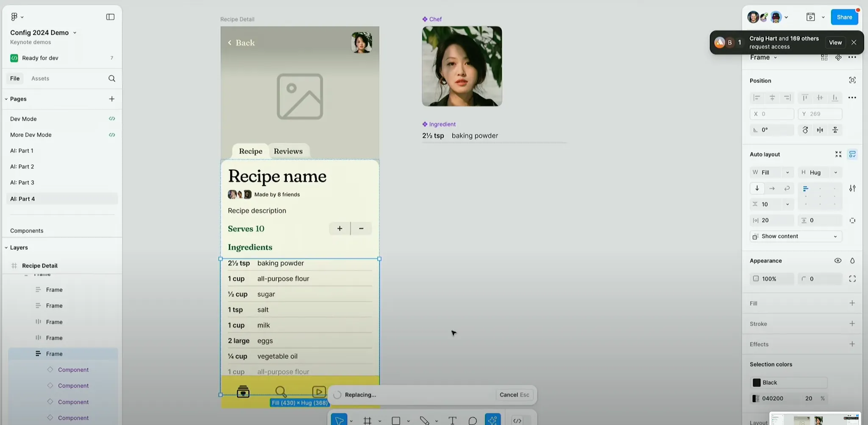Toggle Dev Mode in the bottom toolbar
The height and width of the screenshot is (425, 868).
(x=517, y=420)
